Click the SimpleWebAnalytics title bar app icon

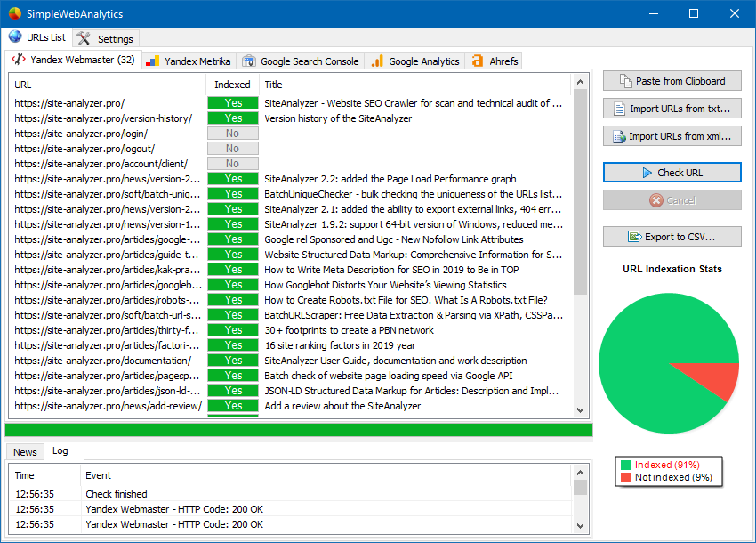point(14,13)
